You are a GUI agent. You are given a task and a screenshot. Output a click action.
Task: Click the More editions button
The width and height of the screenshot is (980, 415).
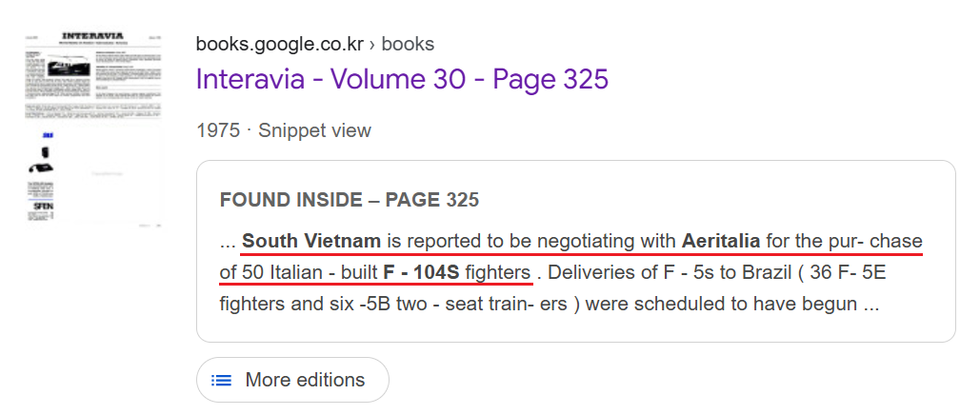coord(292,380)
